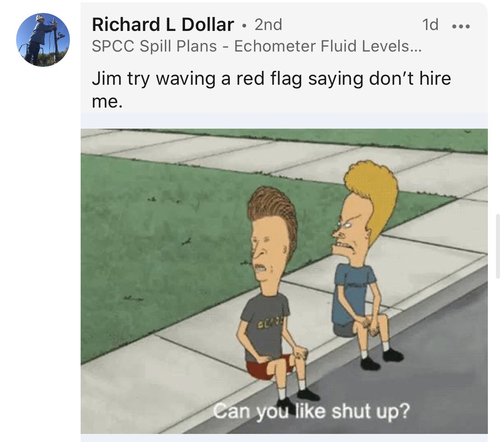Click the word "me." in the comment
This screenshot has height=442, width=504.
108,102
